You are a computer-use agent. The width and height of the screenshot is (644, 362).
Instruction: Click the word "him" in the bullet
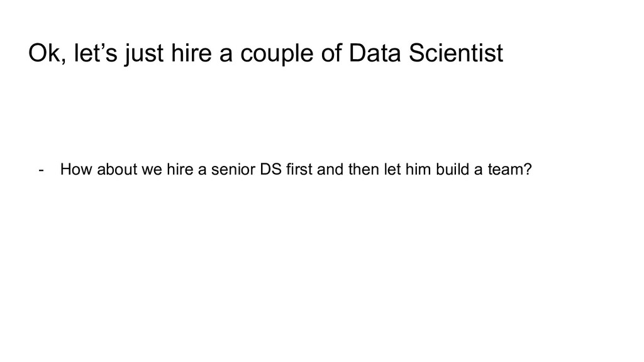click(418, 169)
